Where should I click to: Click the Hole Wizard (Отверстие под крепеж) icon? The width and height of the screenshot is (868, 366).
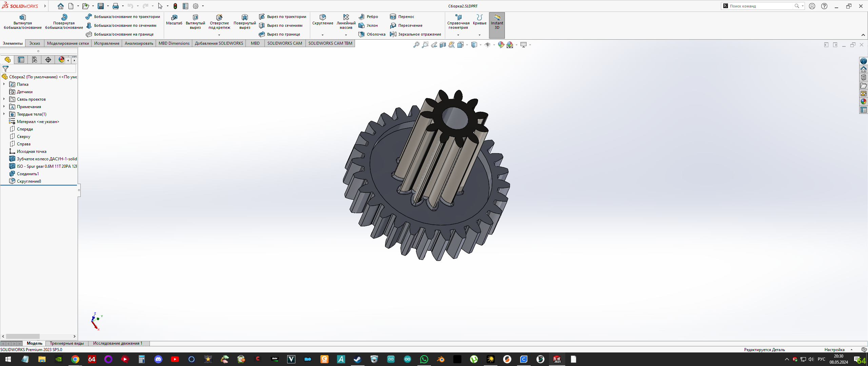(x=219, y=17)
